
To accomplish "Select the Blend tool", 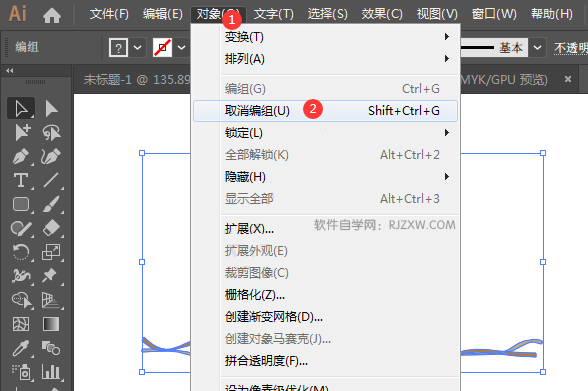I will point(51,348).
